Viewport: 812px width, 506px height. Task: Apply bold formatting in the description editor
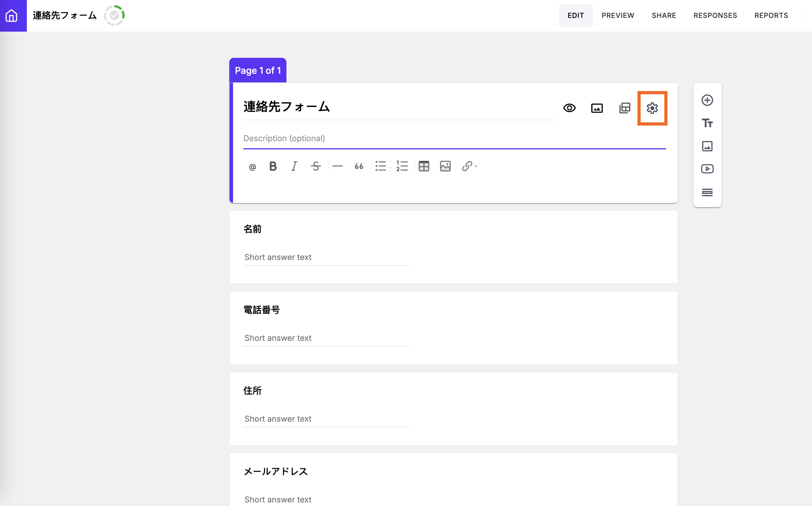(273, 166)
